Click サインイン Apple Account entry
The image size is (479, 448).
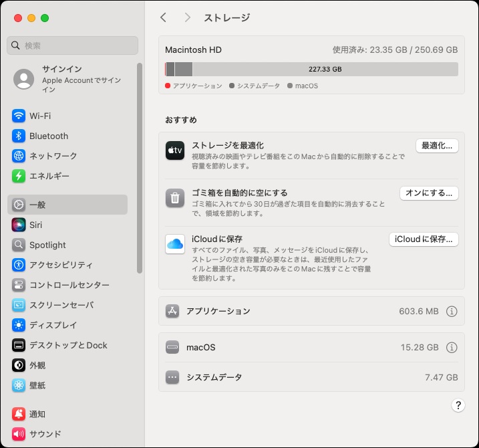[67, 79]
